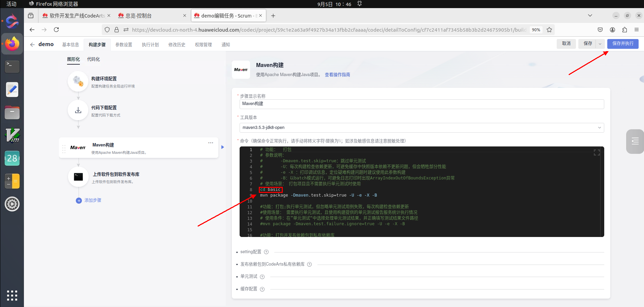The image size is (644, 307).
Task: Click the browser back arrow
Action: tap(32, 30)
